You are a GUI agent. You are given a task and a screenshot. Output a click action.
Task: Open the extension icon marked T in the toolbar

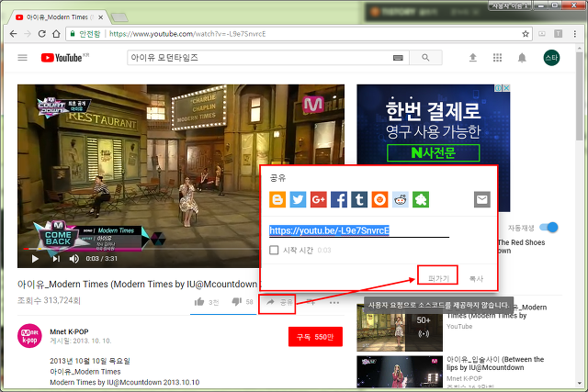click(558, 34)
